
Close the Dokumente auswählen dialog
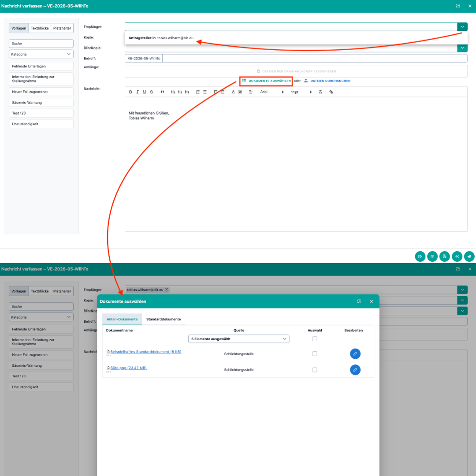371,301
